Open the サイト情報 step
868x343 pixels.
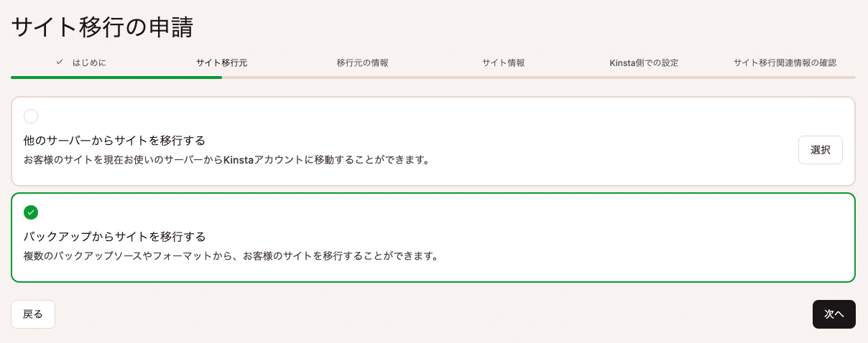click(x=504, y=62)
